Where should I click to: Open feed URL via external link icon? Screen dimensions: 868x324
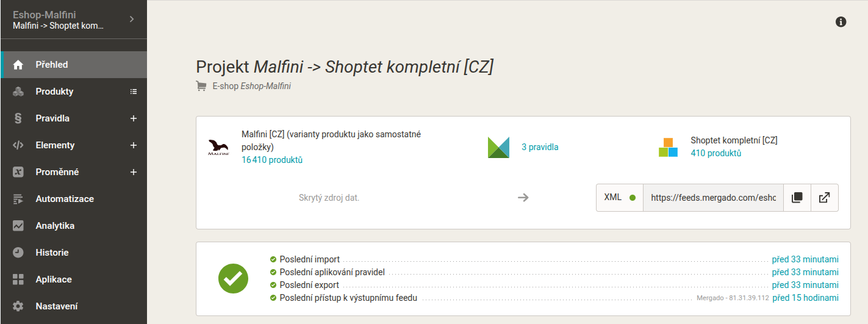[824, 198]
